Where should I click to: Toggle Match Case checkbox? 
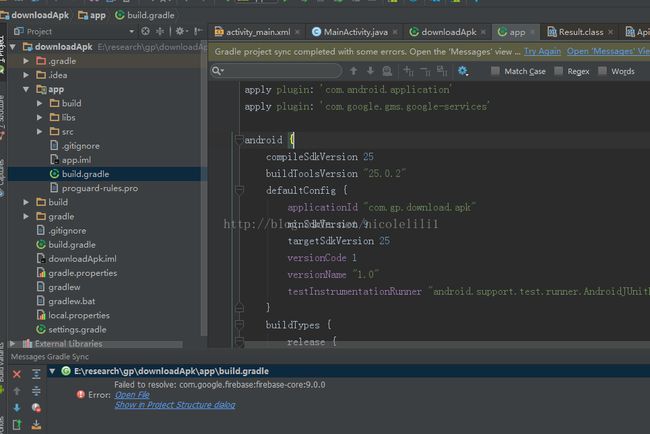[x=495, y=71]
